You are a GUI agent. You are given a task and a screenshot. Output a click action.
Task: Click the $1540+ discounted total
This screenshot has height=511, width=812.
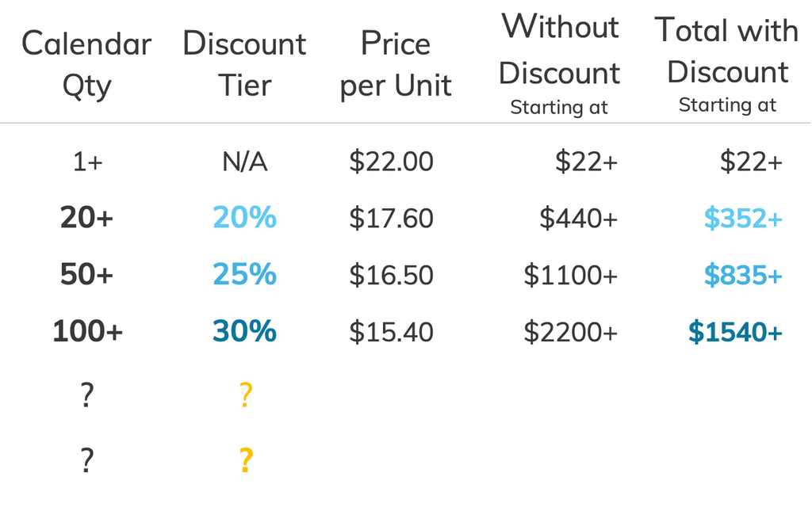click(x=735, y=332)
